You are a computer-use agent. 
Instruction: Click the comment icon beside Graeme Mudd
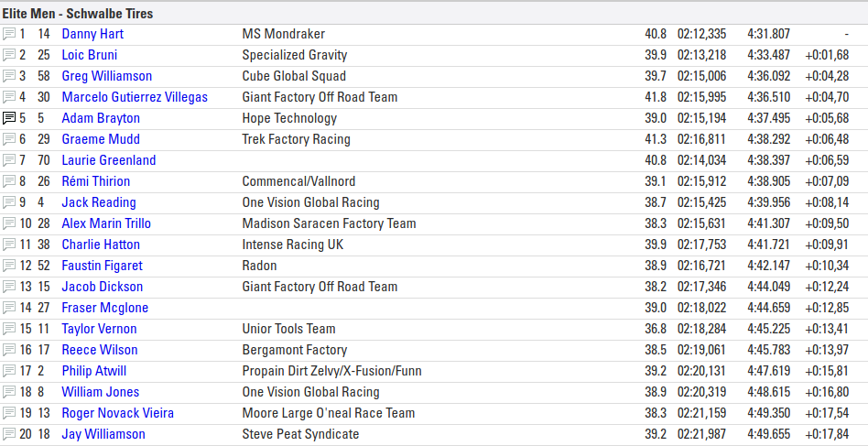click(9, 139)
